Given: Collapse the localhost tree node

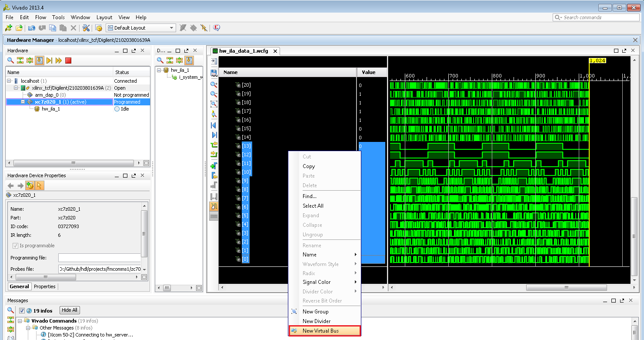Looking at the screenshot, I should [x=9, y=81].
